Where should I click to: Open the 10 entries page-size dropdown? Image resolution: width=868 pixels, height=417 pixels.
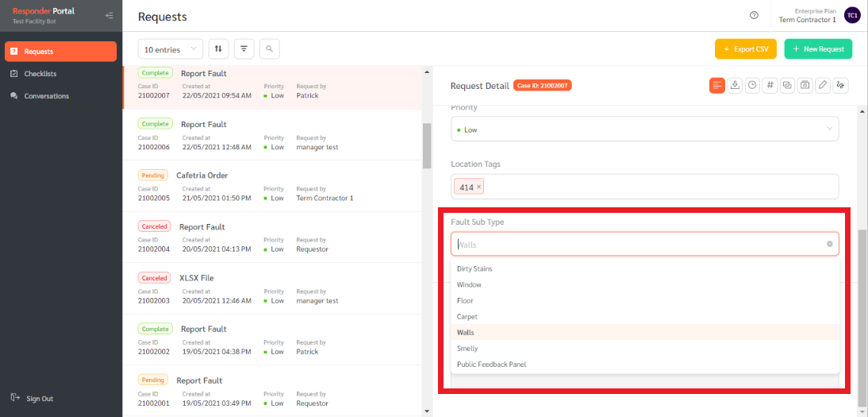(x=171, y=49)
